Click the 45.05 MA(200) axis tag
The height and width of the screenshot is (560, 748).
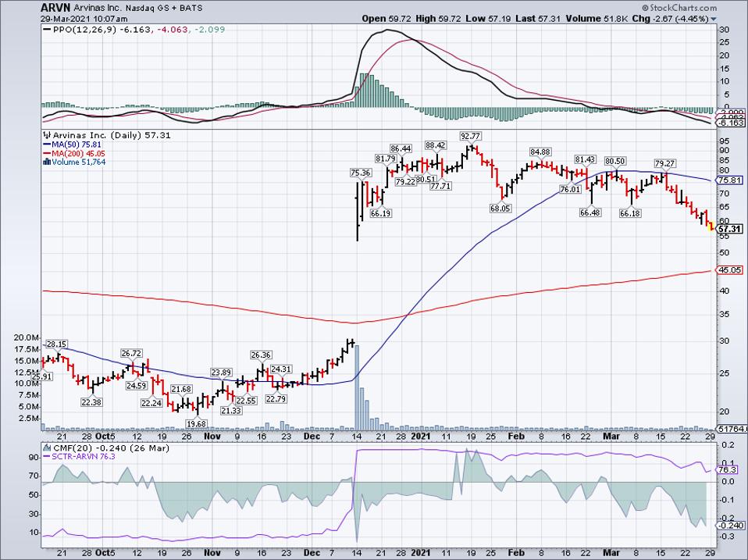[730, 270]
